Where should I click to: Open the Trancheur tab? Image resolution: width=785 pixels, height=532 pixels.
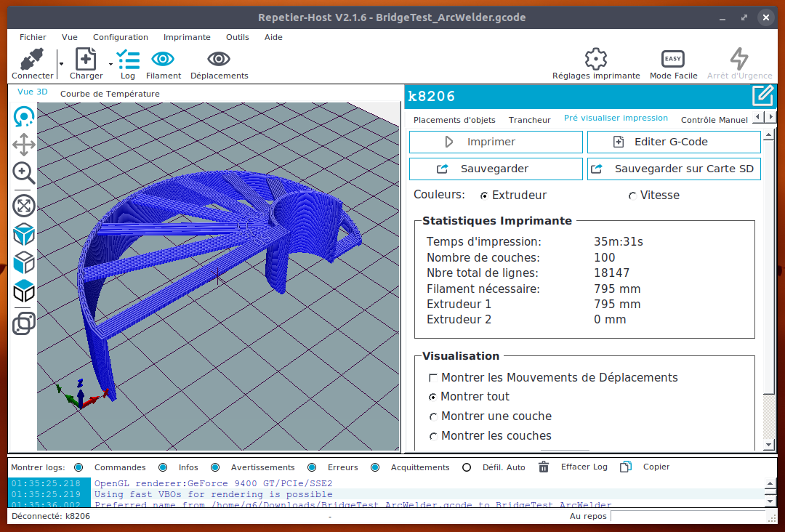[530, 120]
